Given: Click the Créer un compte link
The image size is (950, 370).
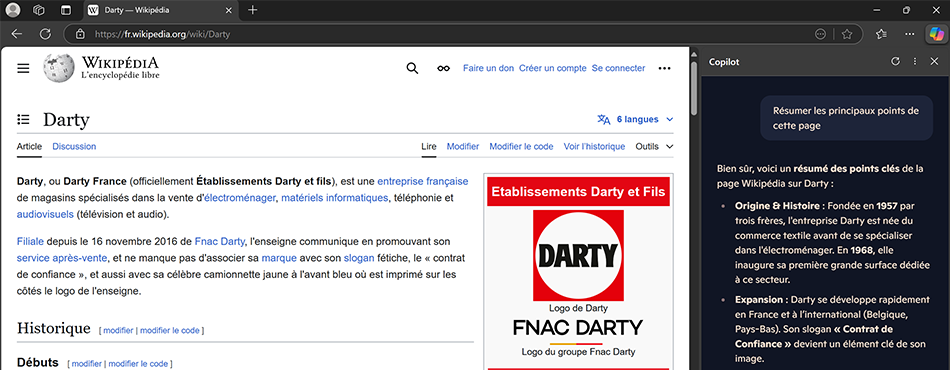Looking at the screenshot, I should pos(553,68).
